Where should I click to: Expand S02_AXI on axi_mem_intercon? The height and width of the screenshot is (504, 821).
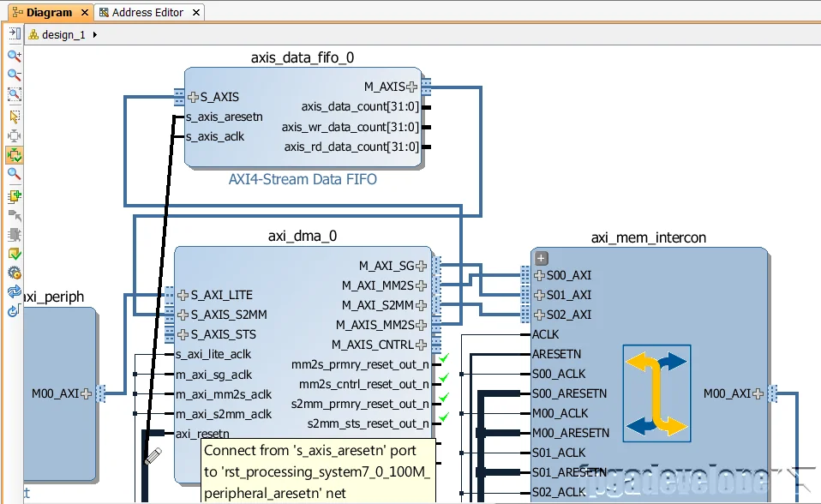click(x=540, y=315)
